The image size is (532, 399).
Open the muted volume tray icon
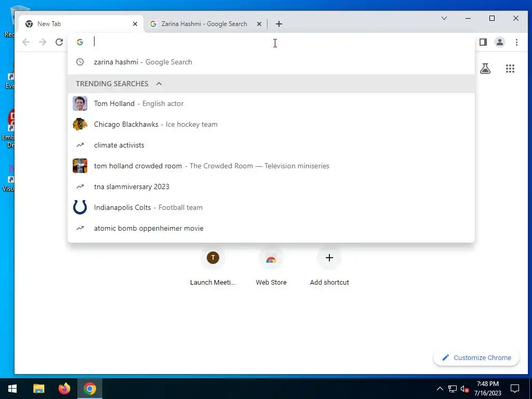(x=465, y=389)
